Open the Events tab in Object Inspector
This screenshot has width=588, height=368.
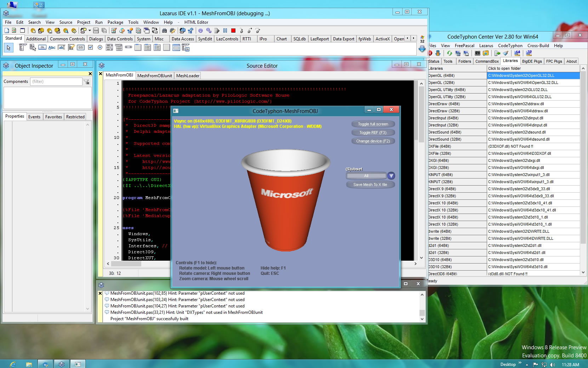pyautogui.click(x=34, y=117)
